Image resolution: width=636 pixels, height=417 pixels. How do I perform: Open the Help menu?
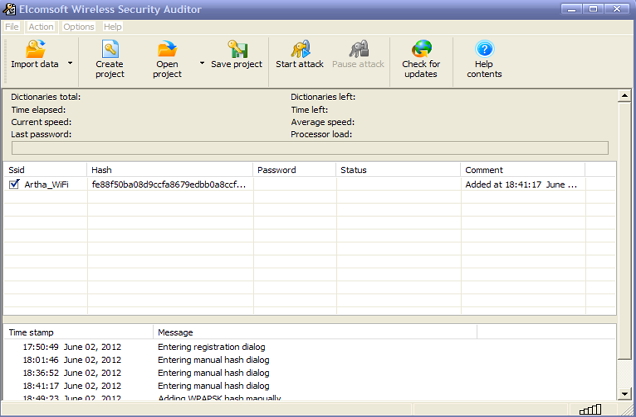tap(112, 27)
